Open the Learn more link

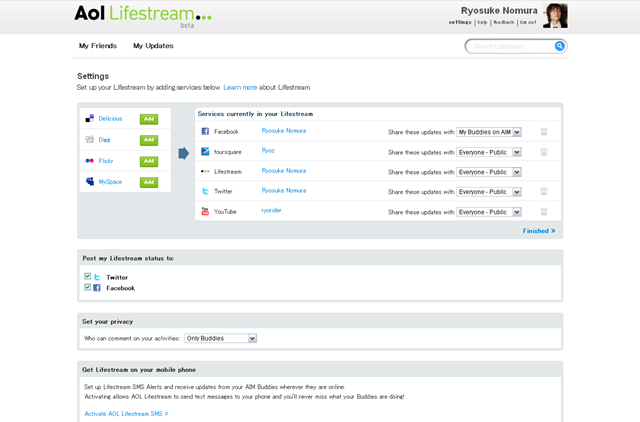[x=240, y=87]
